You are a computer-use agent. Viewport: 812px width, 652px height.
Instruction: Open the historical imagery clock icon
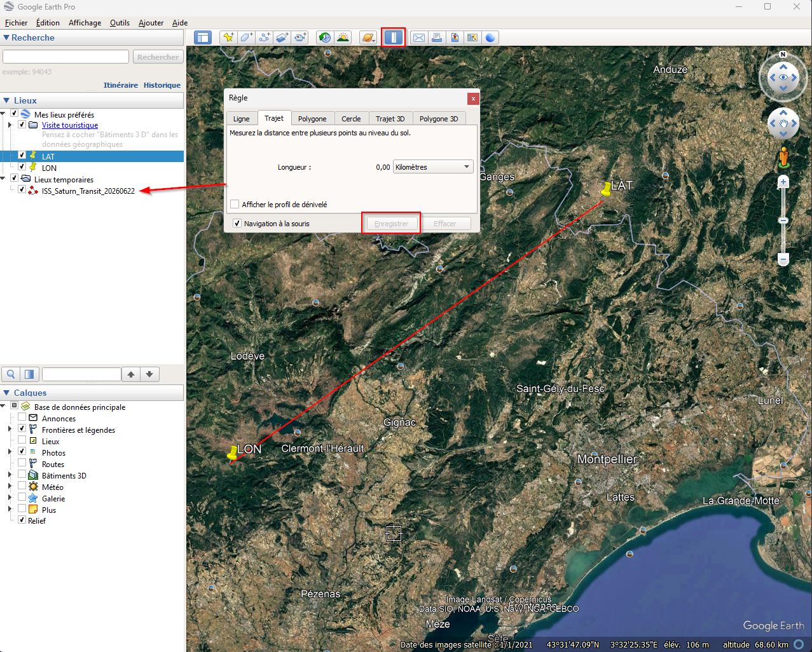[x=325, y=37]
